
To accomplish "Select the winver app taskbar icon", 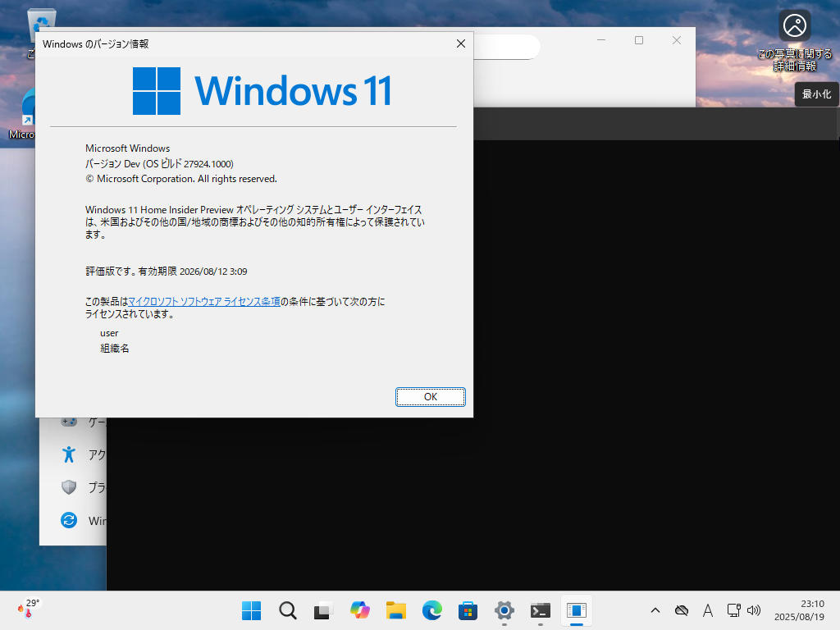I will (x=577, y=610).
